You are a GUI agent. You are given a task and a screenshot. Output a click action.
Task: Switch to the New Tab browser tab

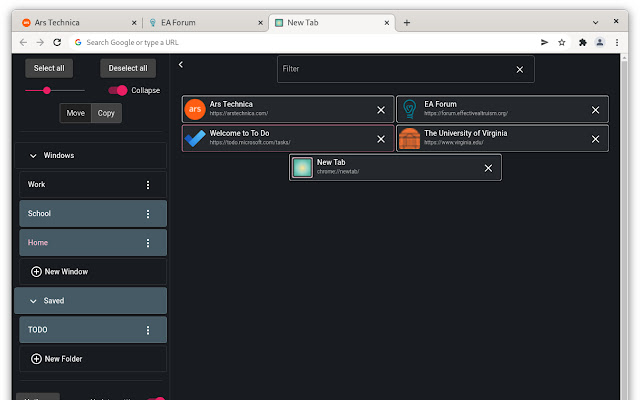click(x=331, y=23)
